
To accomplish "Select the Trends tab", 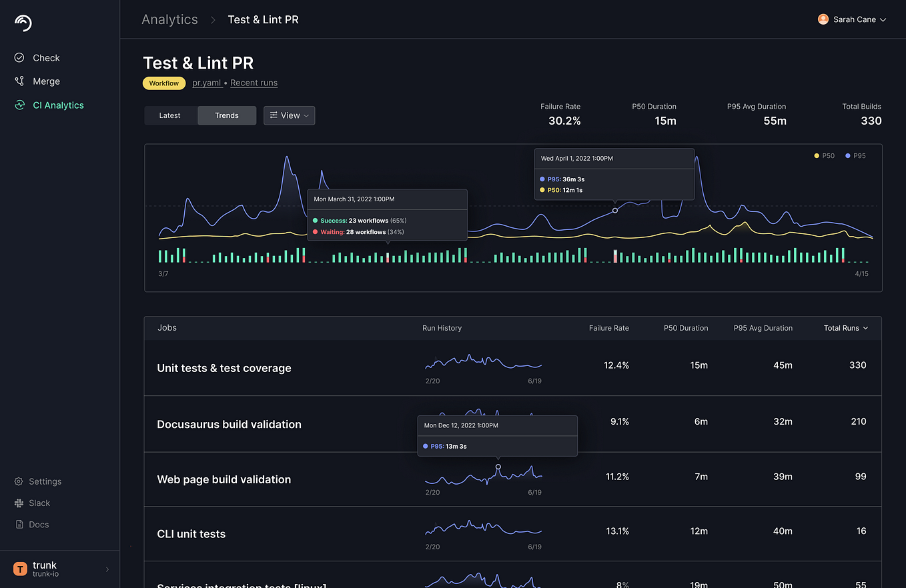I will [227, 115].
